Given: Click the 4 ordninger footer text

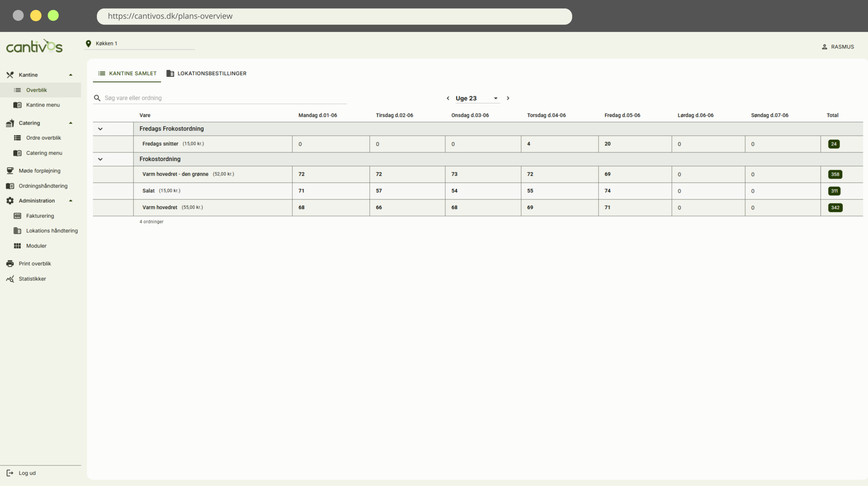Looking at the screenshot, I should pos(152,222).
